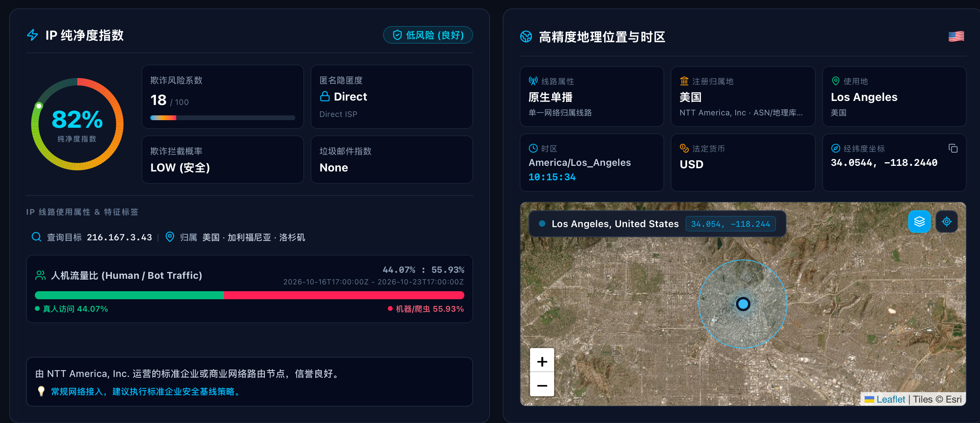980x423 pixels.
Task: Click the 34.054, -118.244 coordinate chip on map
Action: (731, 224)
